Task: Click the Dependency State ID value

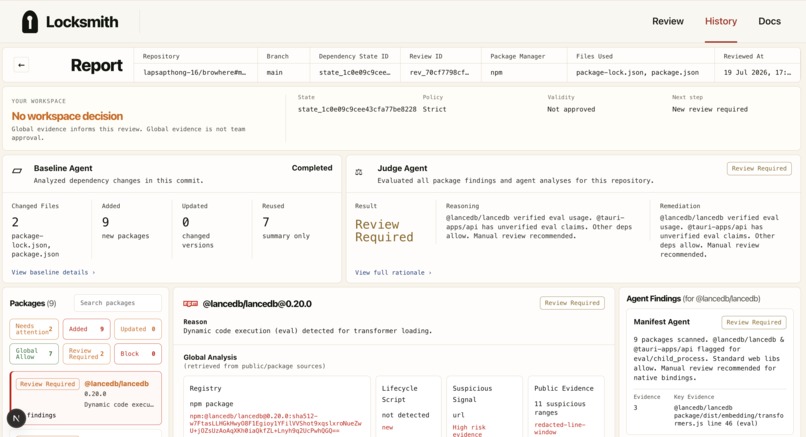Action: [x=355, y=72]
